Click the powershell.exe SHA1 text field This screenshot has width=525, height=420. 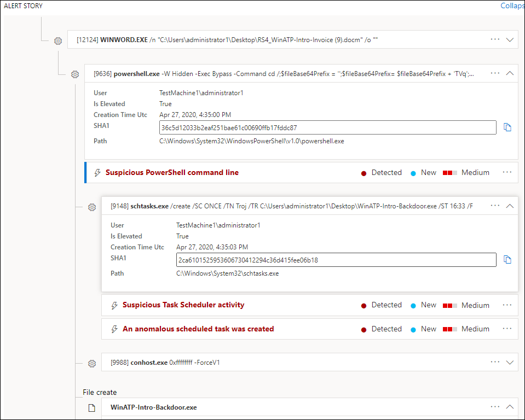click(x=327, y=128)
